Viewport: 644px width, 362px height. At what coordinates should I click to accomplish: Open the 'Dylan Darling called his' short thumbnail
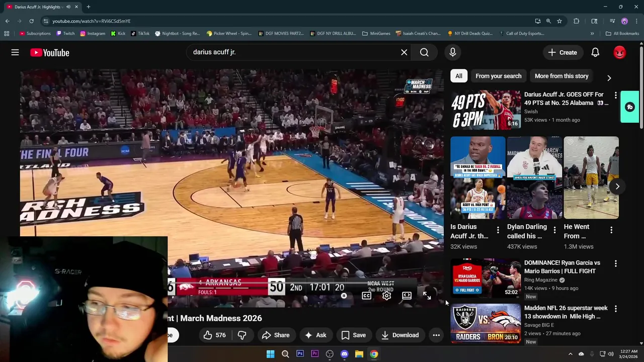(x=534, y=177)
